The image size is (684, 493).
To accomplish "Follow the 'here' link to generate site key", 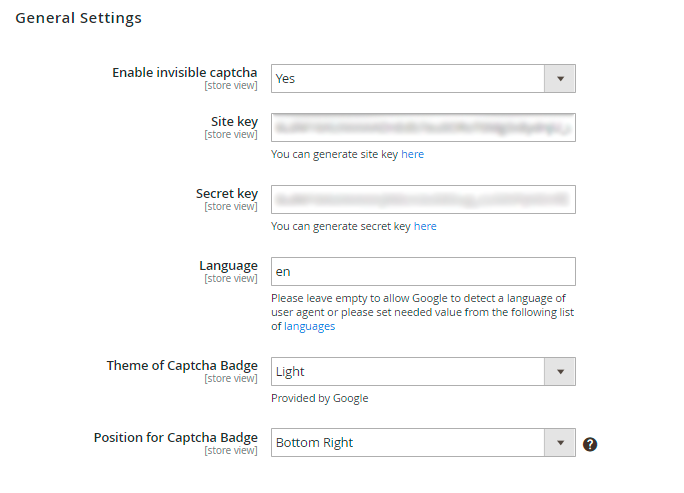I will tap(413, 155).
